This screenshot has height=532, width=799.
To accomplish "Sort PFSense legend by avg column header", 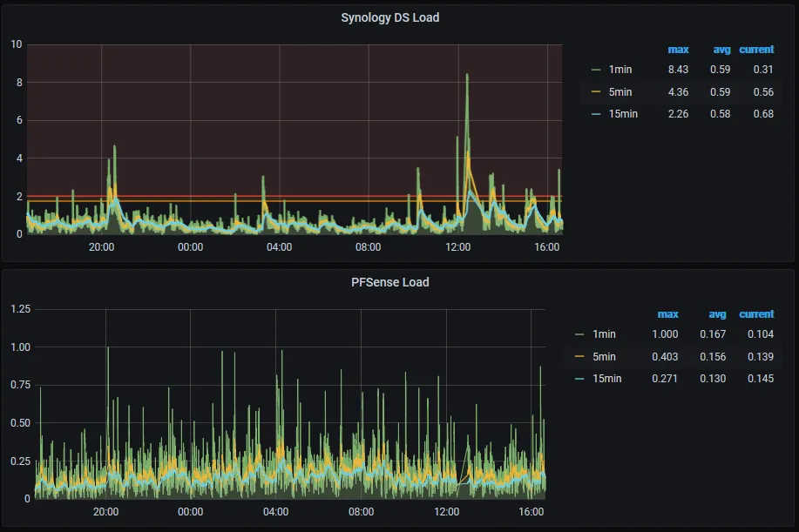I will point(717,314).
